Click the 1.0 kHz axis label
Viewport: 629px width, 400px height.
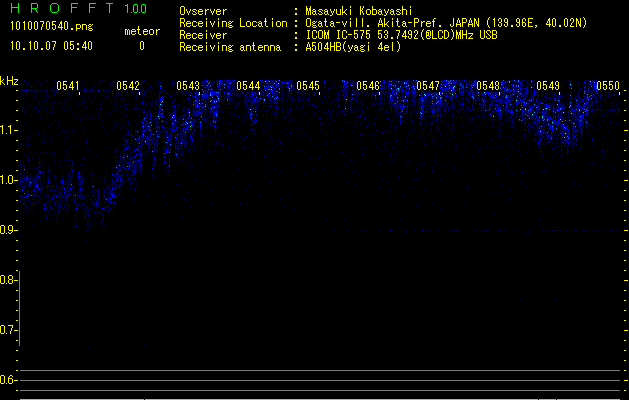[8, 180]
